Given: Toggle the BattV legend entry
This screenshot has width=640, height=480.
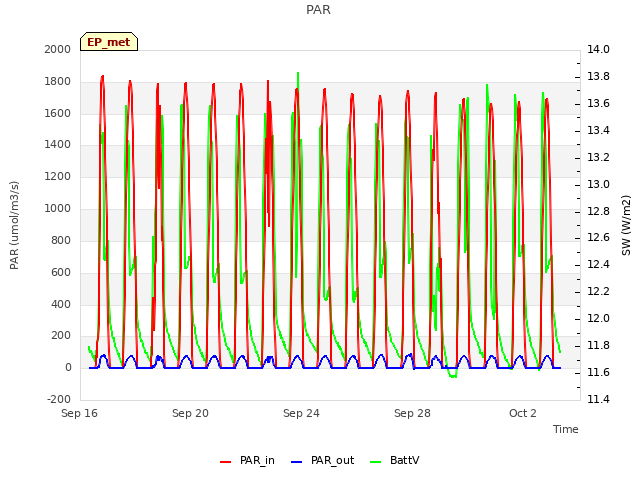Looking at the screenshot, I should click(394, 460).
